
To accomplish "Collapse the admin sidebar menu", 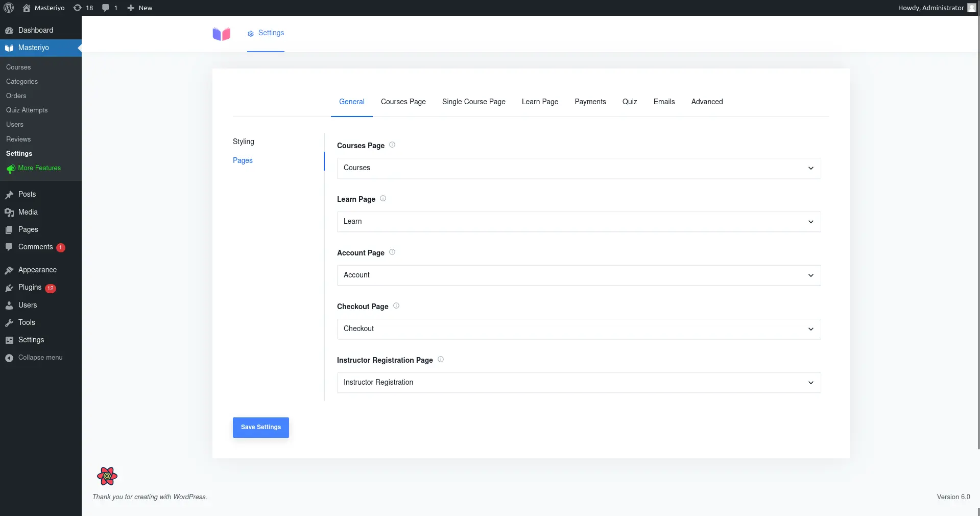I will 41,358.
